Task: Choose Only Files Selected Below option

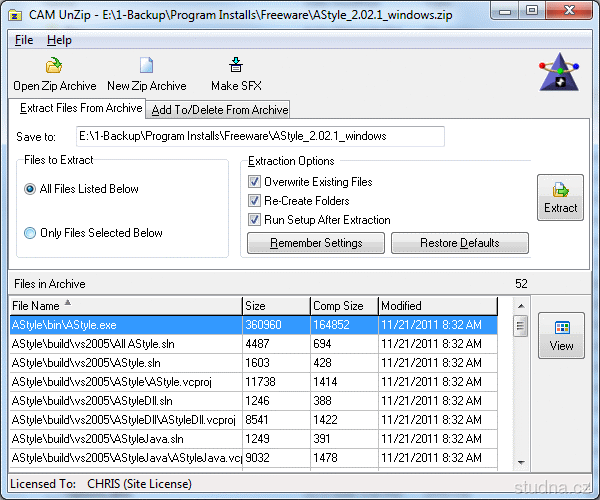Action: point(31,233)
